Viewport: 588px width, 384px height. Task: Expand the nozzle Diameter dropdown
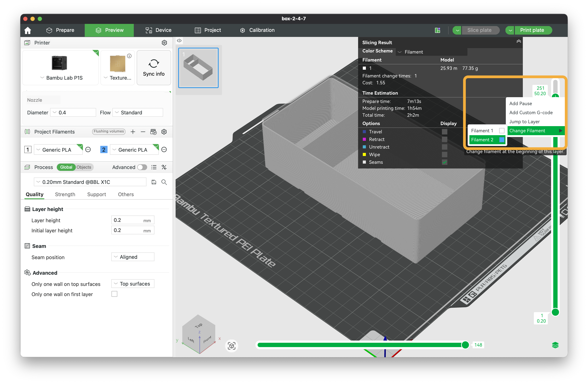tap(73, 113)
